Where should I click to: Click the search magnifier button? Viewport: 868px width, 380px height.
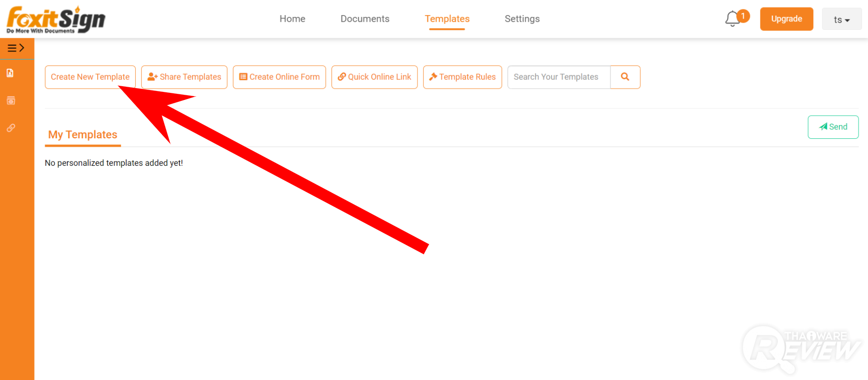625,77
